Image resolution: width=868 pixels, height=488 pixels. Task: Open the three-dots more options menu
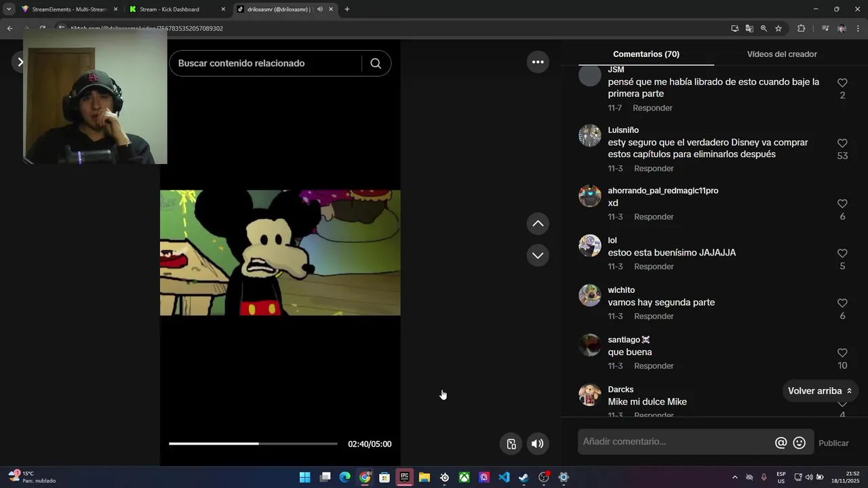[x=538, y=62]
